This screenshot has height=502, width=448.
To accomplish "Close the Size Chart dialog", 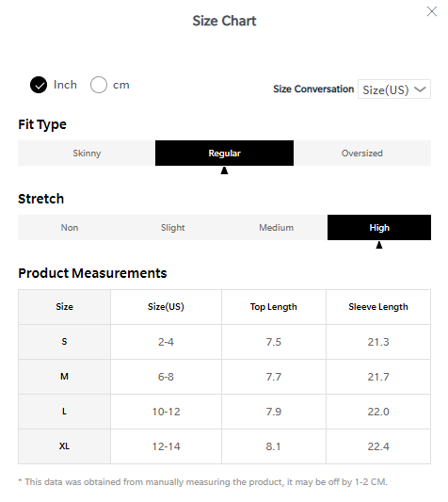I will click(x=432, y=11).
